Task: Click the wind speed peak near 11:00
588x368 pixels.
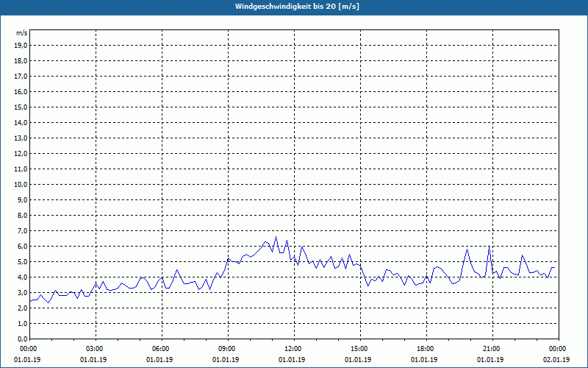Action: 276,237
